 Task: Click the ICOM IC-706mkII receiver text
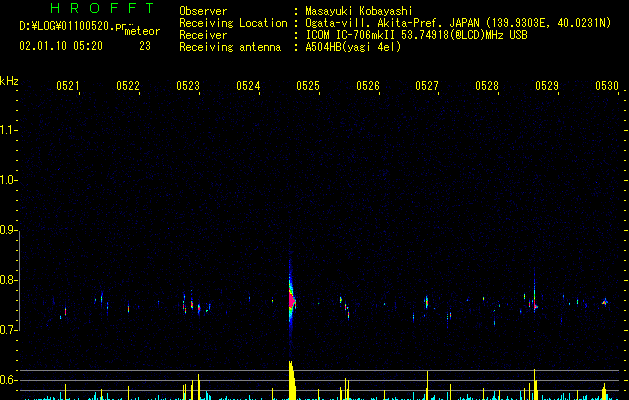[416, 35]
